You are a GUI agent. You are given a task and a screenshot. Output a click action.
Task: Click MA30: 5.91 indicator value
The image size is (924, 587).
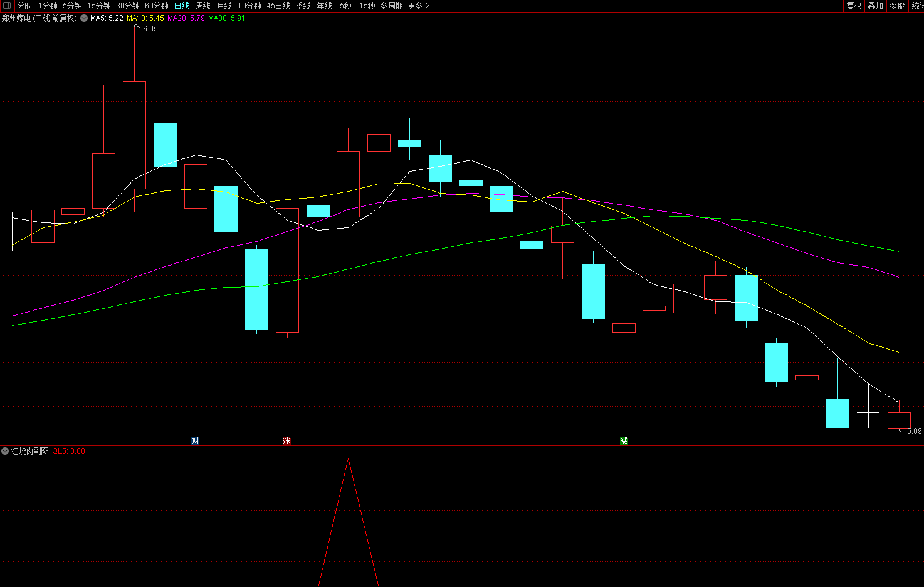point(227,18)
